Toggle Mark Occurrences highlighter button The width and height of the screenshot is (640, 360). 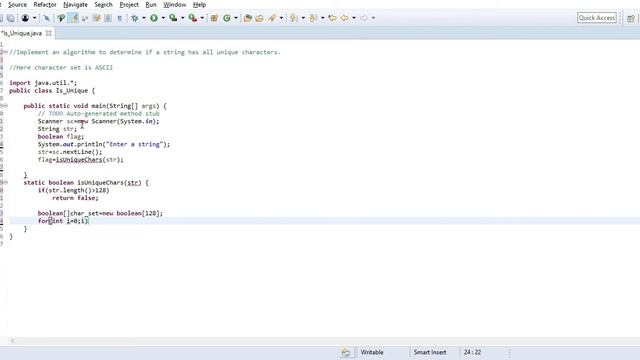(x=73, y=18)
